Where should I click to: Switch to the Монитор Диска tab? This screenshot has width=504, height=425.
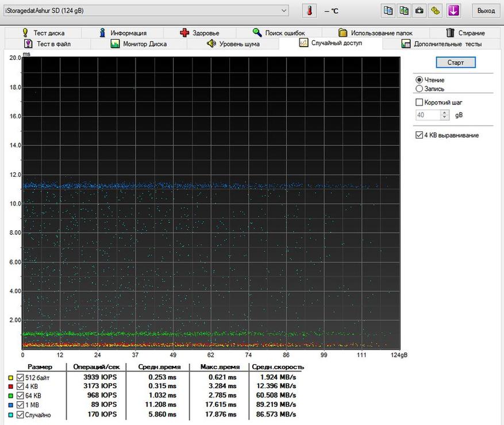(x=138, y=44)
